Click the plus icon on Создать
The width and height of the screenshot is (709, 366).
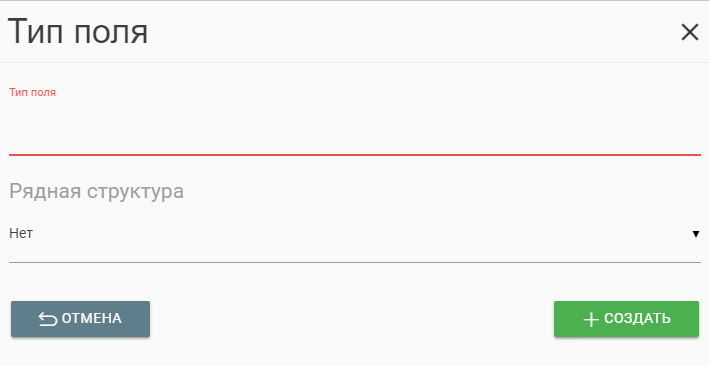pos(591,319)
